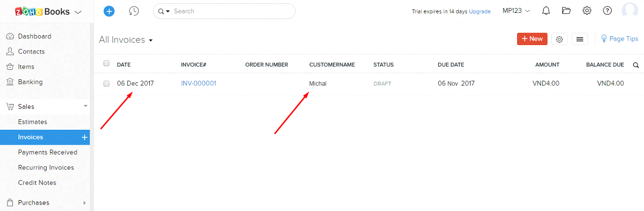This screenshot has height=211, width=644.
Task: Add new invoice via sidebar plus icon
Action: (x=84, y=137)
